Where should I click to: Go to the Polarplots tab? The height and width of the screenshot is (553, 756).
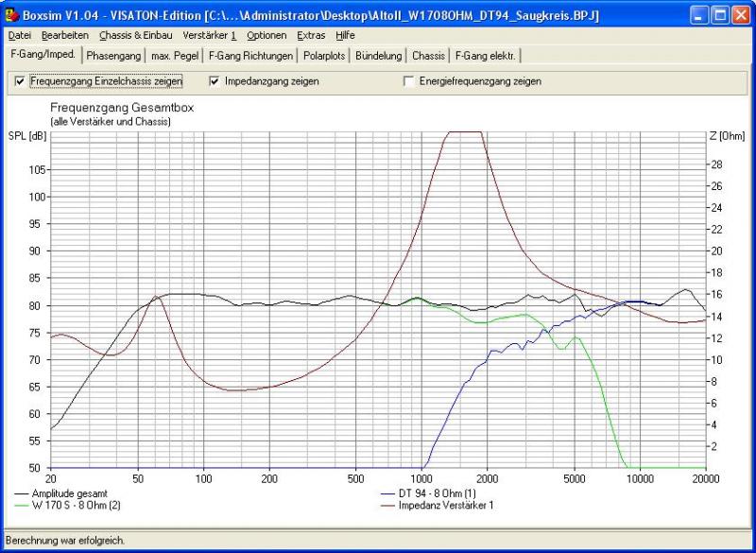tap(324, 56)
